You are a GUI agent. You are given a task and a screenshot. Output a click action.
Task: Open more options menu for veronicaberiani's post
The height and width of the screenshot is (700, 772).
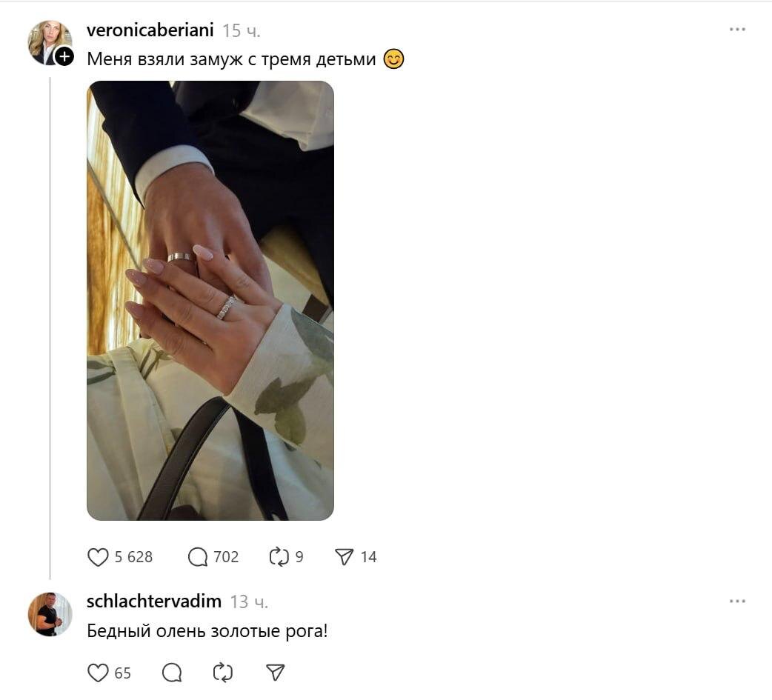737,30
